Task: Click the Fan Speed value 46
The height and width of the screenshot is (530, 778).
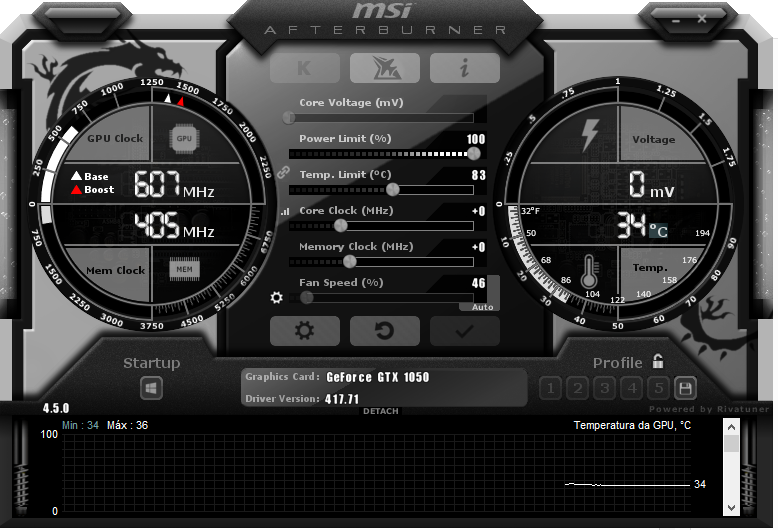Action: 479,283
